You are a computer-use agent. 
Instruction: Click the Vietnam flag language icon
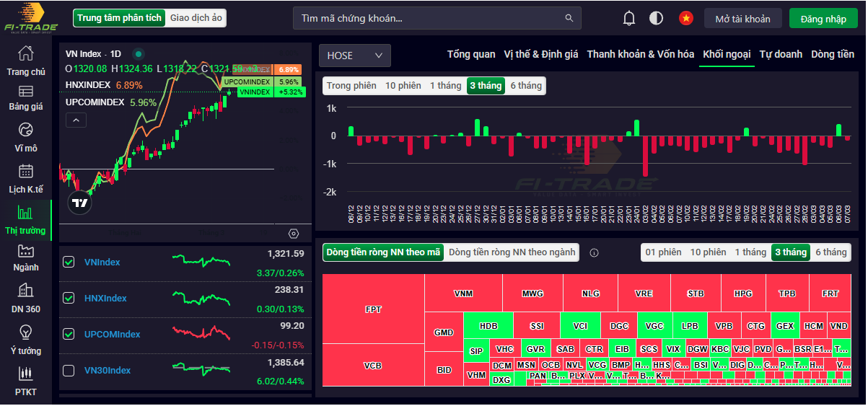point(685,19)
